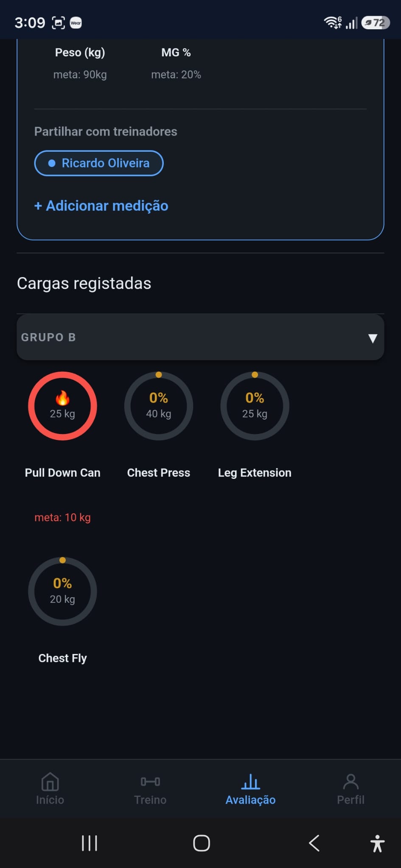Tap the Android home button
The width and height of the screenshot is (401, 868).
(x=201, y=843)
